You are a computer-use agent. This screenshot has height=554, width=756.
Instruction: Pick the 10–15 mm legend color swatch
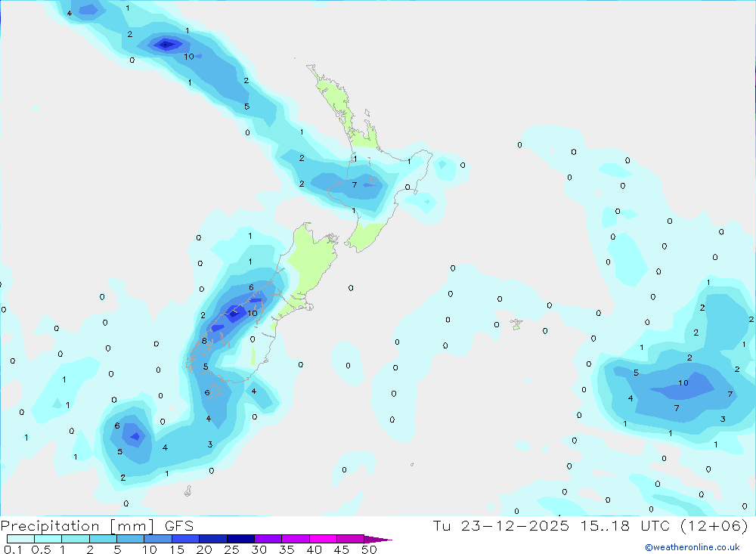pos(158,539)
